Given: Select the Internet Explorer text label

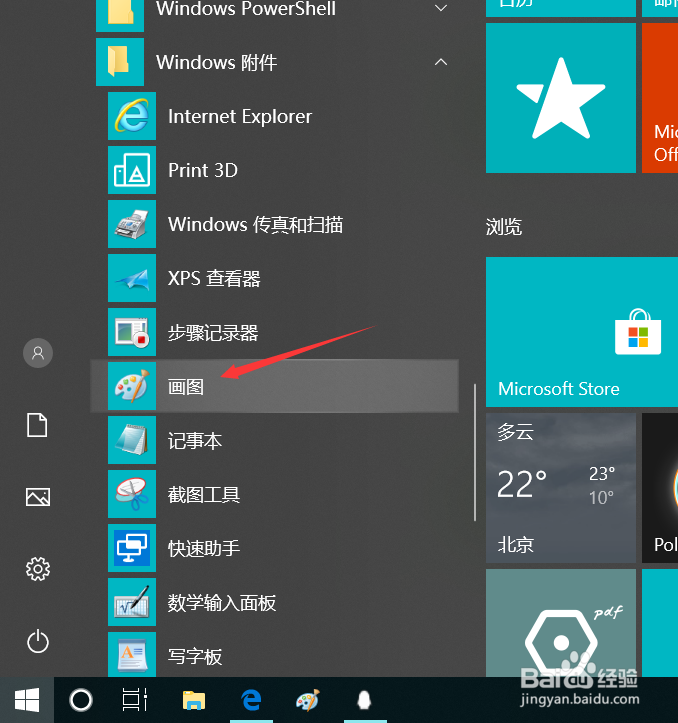Looking at the screenshot, I should 240,116.
